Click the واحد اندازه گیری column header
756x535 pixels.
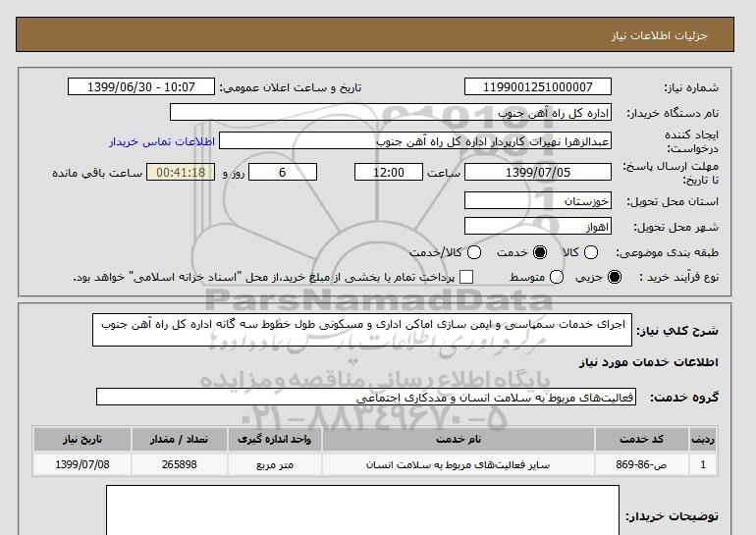[x=274, y=439]
